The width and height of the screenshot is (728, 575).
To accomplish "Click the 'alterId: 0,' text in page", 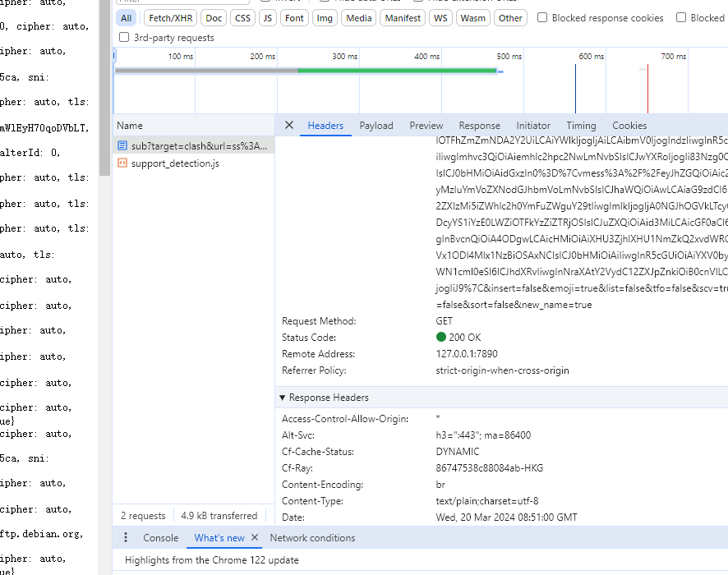I will coord(30,153).
